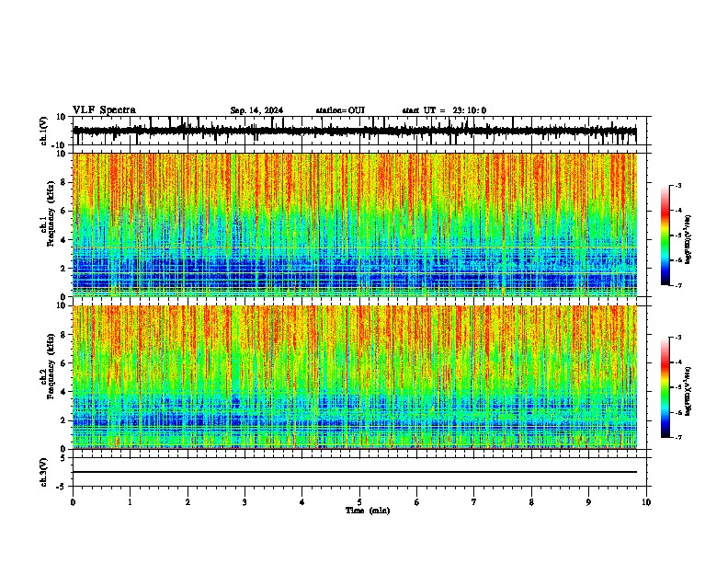Click inside the ch.2 spectrogram panel

click(x=355, y=377)
